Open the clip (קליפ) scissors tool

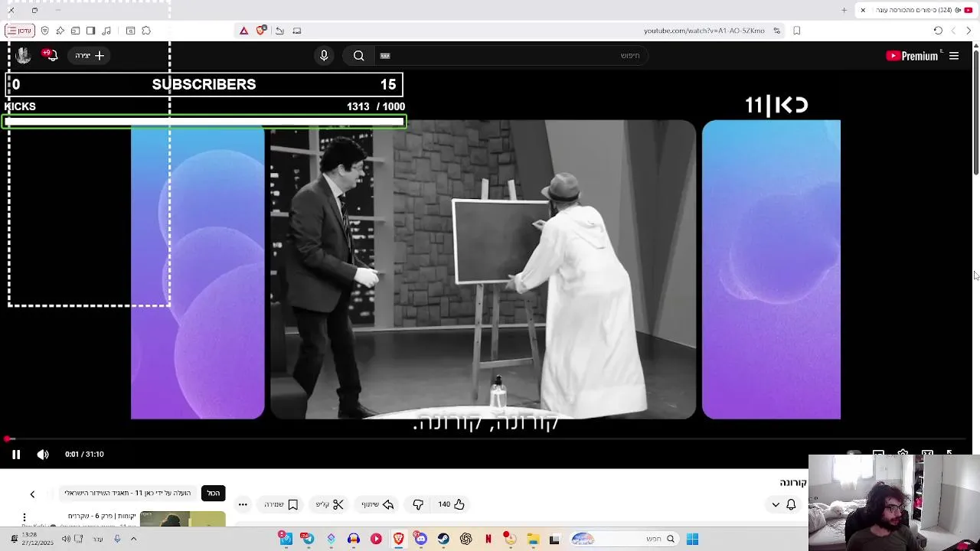330,504
